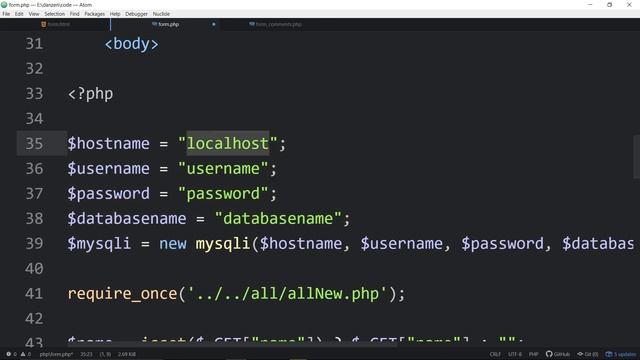Switch to the form_comments.php tab
This screenshot has height=360, width=640.
(276, 24)
